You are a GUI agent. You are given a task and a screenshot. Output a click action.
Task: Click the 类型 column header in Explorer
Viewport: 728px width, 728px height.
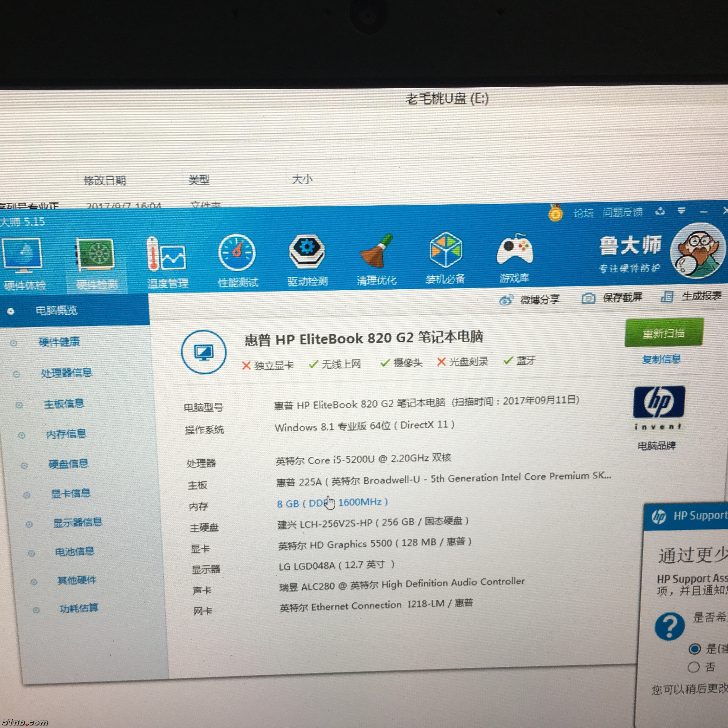(199, 180)
